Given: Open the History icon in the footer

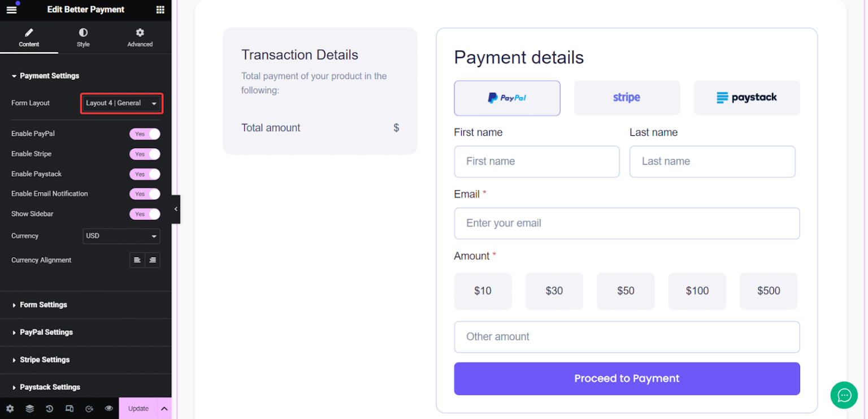Looking at the screenshot, I should tap(49, 408).
